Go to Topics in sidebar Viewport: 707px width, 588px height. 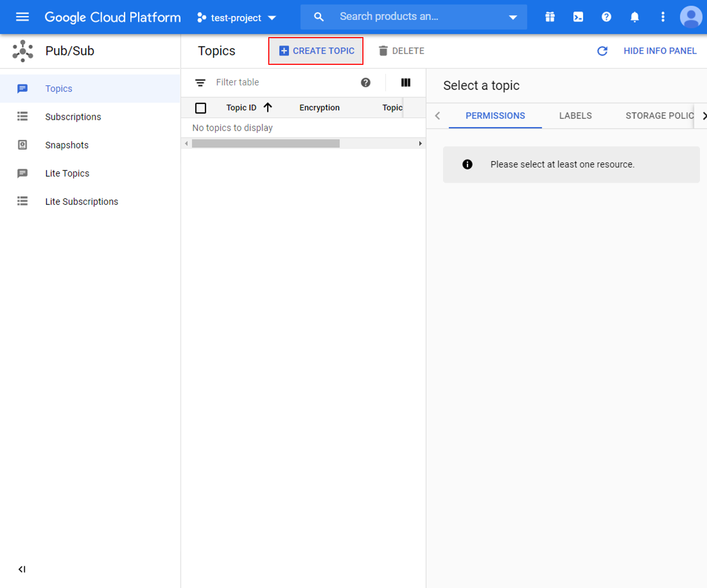[x=90, y=89]
